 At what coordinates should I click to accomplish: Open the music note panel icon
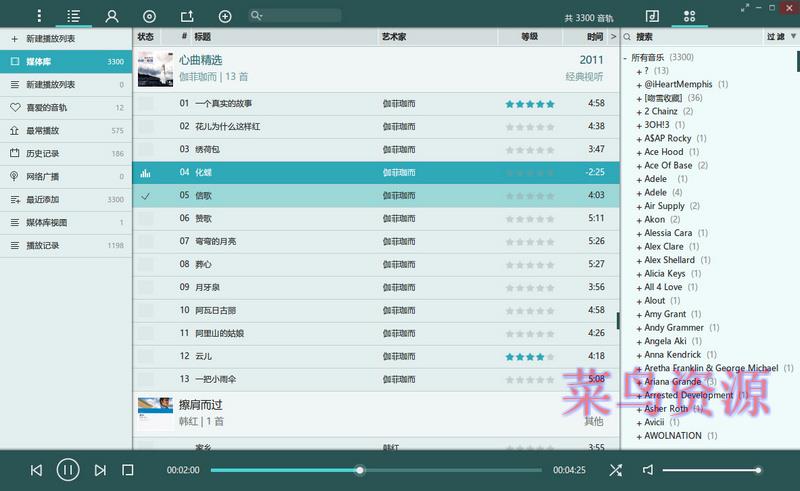[652, 16]
